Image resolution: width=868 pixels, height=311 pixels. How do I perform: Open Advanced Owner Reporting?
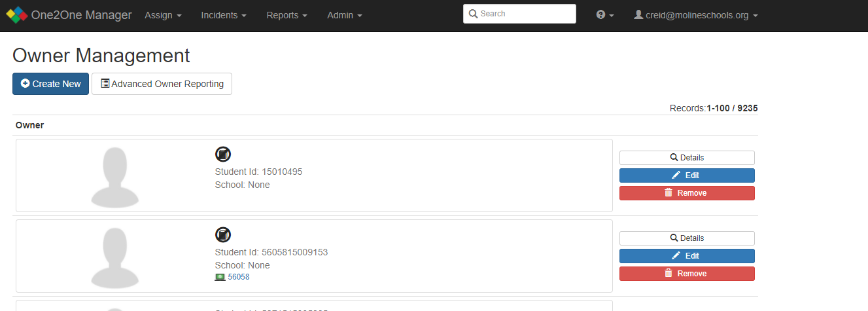162,84
